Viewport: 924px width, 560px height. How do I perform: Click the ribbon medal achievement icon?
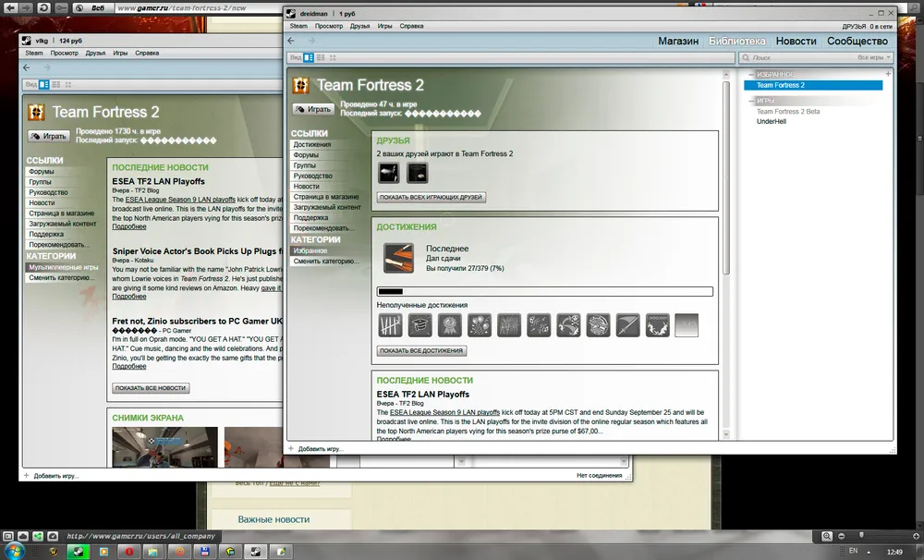click(x=449, y=325)
